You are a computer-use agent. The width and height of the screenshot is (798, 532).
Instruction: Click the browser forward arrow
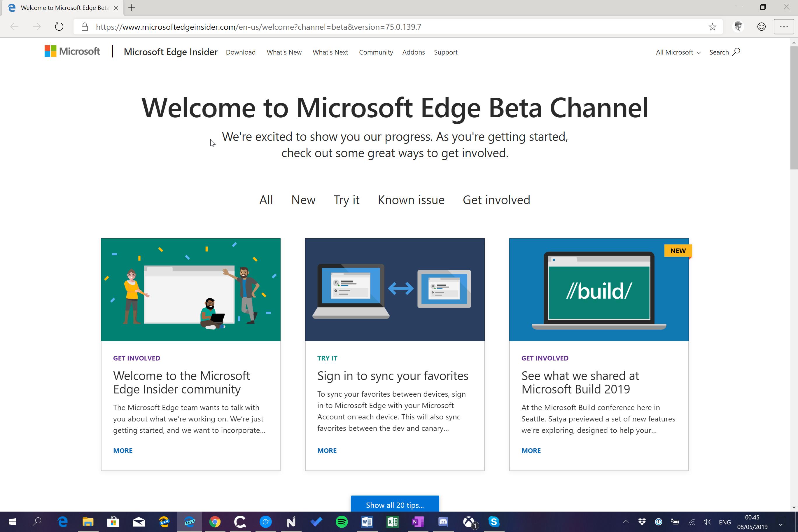(x=36, y=27)
